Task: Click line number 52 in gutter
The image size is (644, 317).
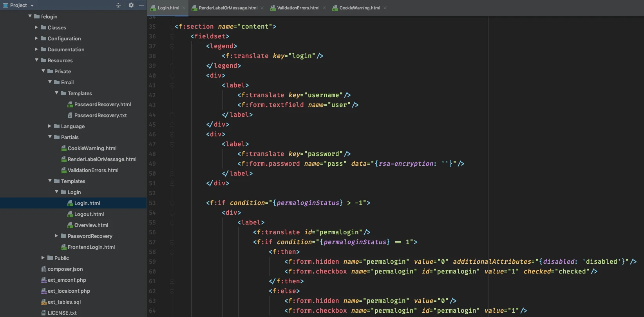Action: (x=152, y=193)
